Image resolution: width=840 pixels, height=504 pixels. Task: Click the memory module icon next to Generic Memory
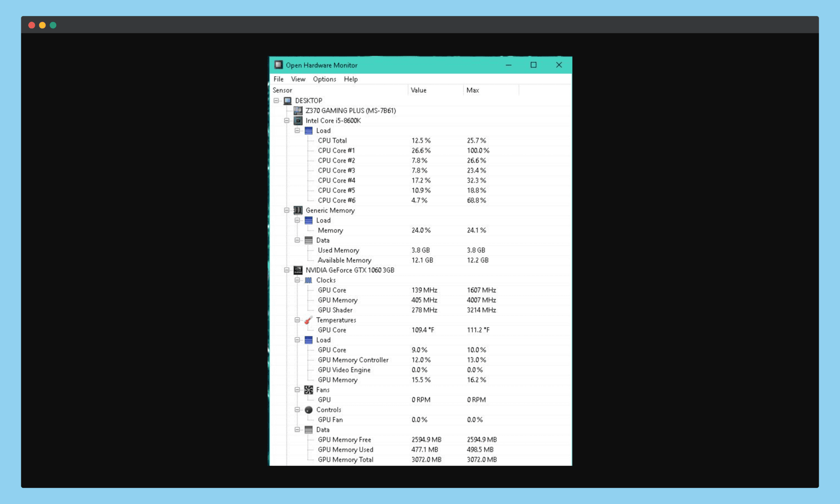(298, 210)
